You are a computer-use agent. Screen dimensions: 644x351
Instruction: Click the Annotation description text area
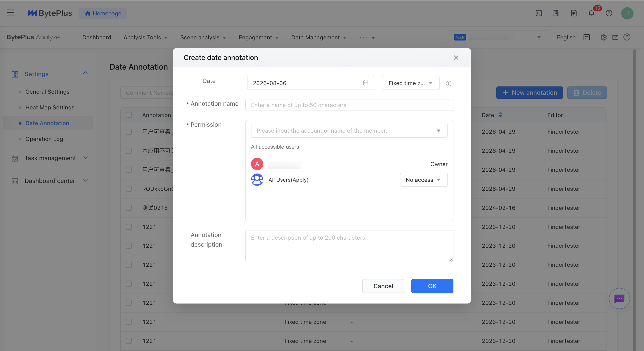tap(349, 246)
